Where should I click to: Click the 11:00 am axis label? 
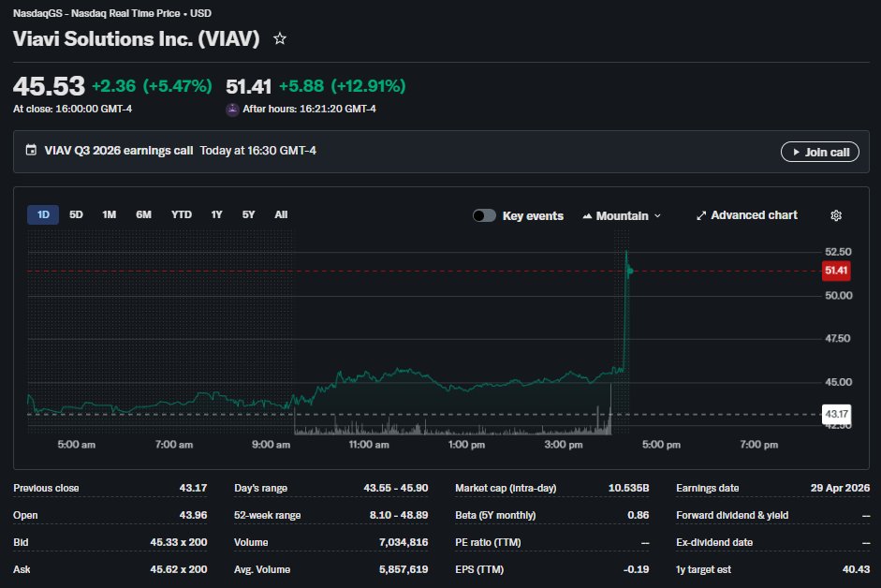click(x=369, y=445)
